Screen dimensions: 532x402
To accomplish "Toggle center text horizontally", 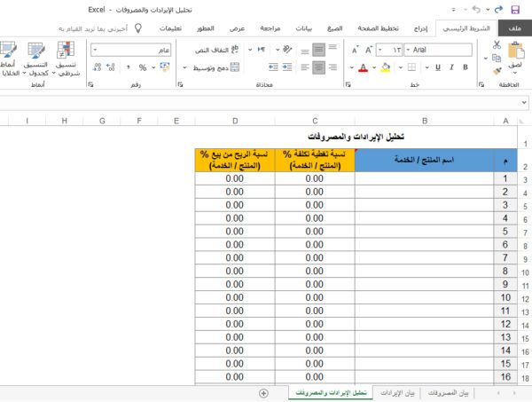I will 318,67.
